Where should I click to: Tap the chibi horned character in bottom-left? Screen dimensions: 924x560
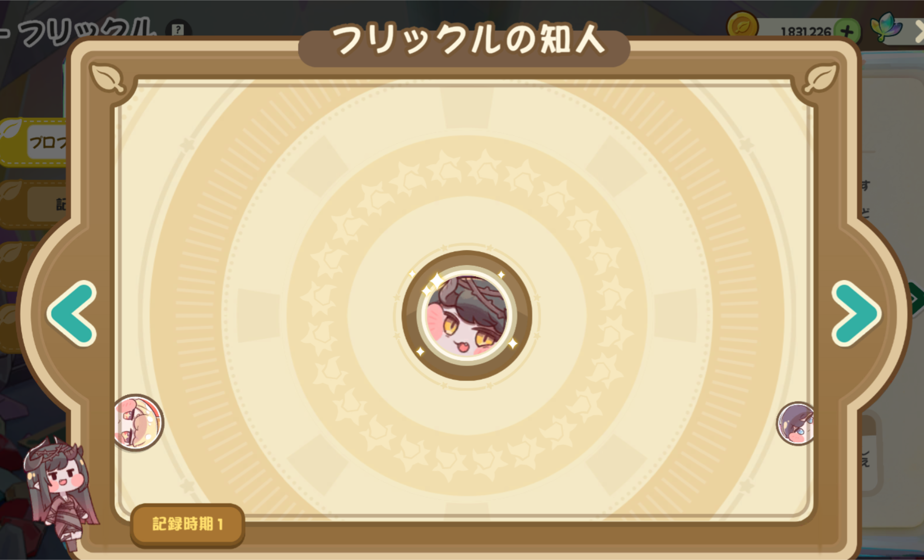tap(59, 493)
